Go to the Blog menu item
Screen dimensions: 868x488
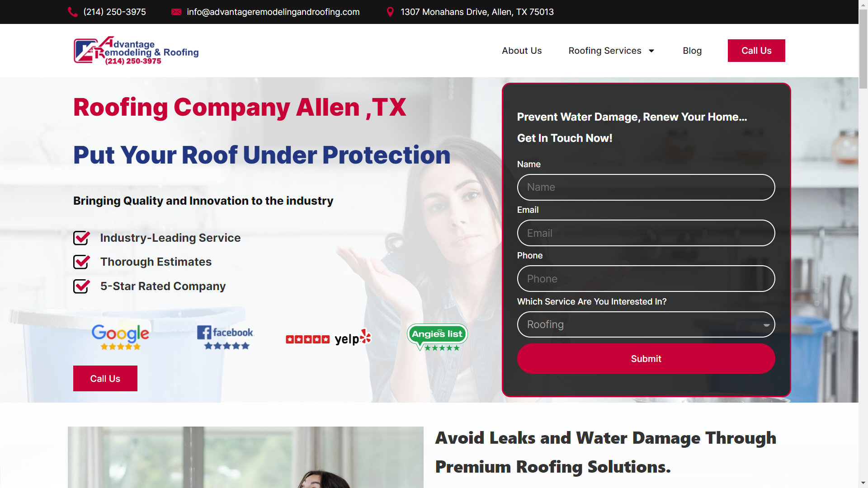692,51
